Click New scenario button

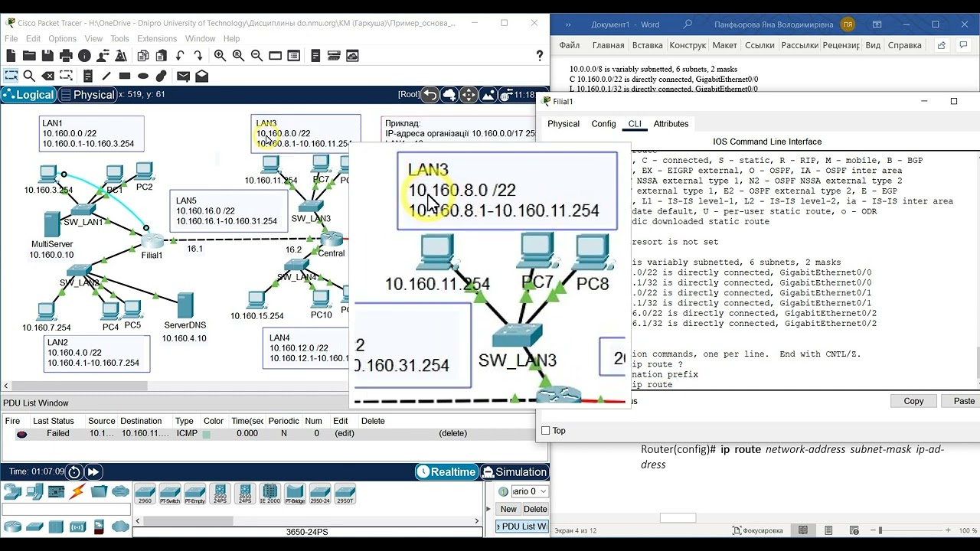(x=508, y=509)
